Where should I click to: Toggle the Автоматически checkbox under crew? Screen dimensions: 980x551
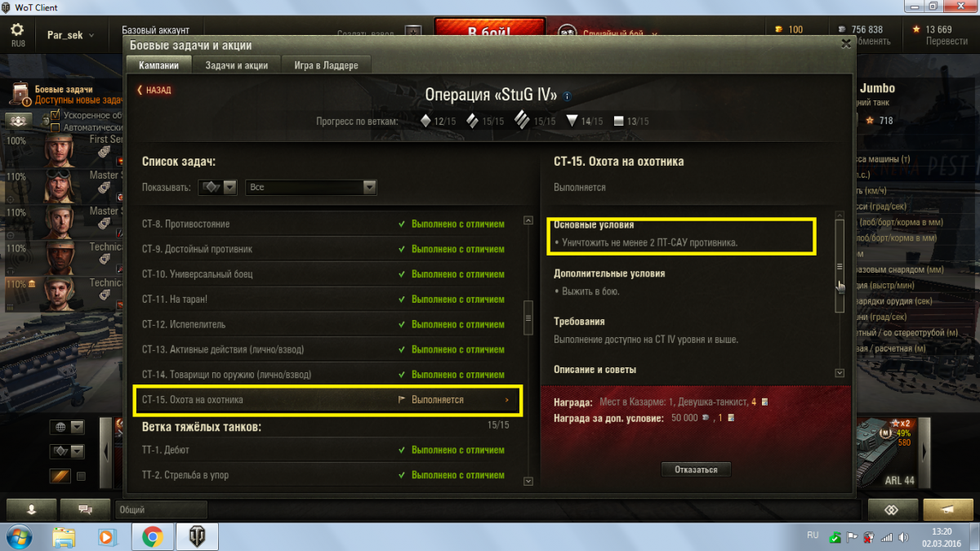point(56,127)
